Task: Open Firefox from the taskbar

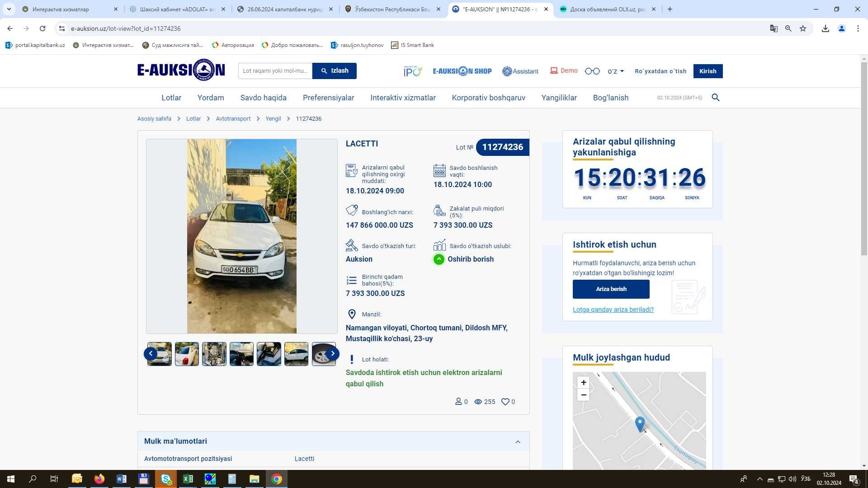Action: pos(99,479)
